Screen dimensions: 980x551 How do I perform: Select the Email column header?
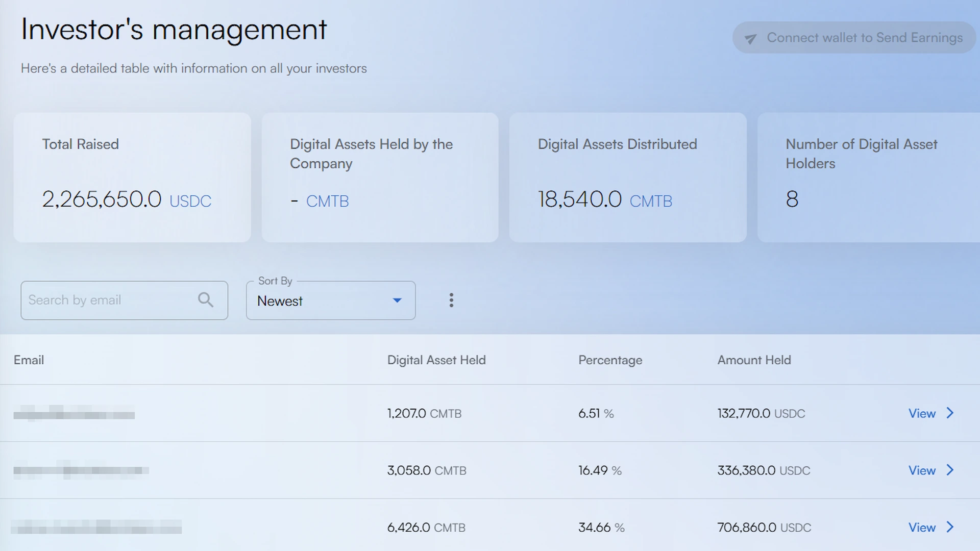[x=29, y=360]
